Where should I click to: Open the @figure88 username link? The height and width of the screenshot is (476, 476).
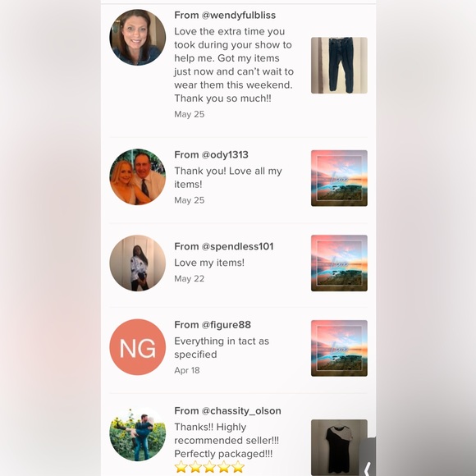pos(227,325)
